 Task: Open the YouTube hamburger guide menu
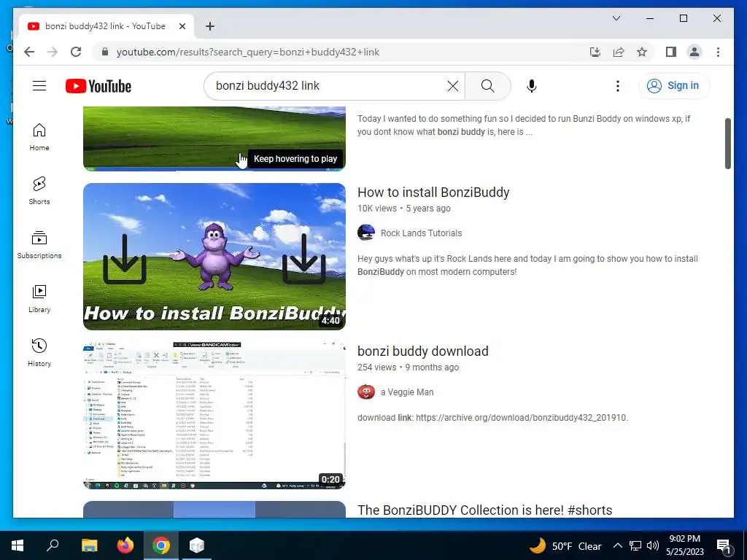pyautogui.click(x=39, y=86)
